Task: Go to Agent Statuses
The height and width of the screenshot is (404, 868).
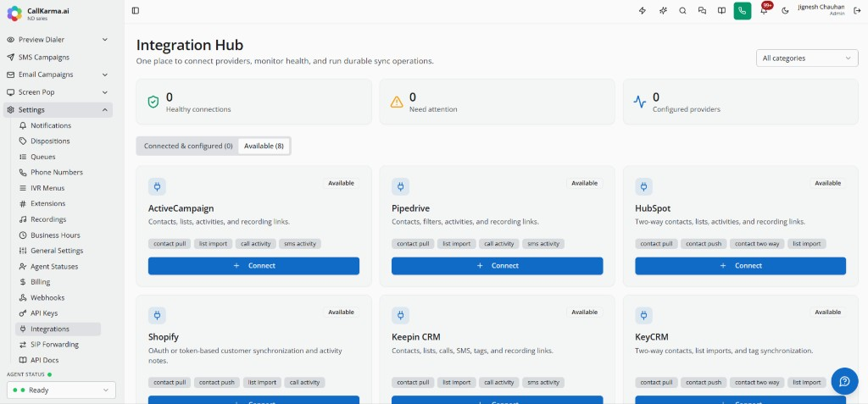Action: [58, 266]
